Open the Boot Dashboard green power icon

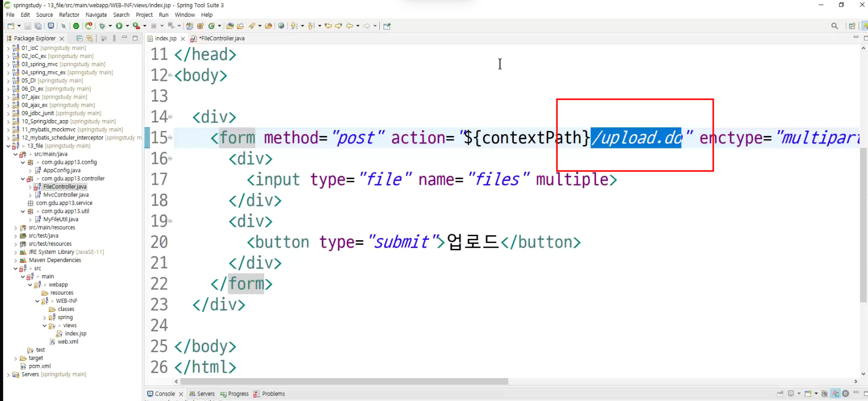tap(76, 26)
